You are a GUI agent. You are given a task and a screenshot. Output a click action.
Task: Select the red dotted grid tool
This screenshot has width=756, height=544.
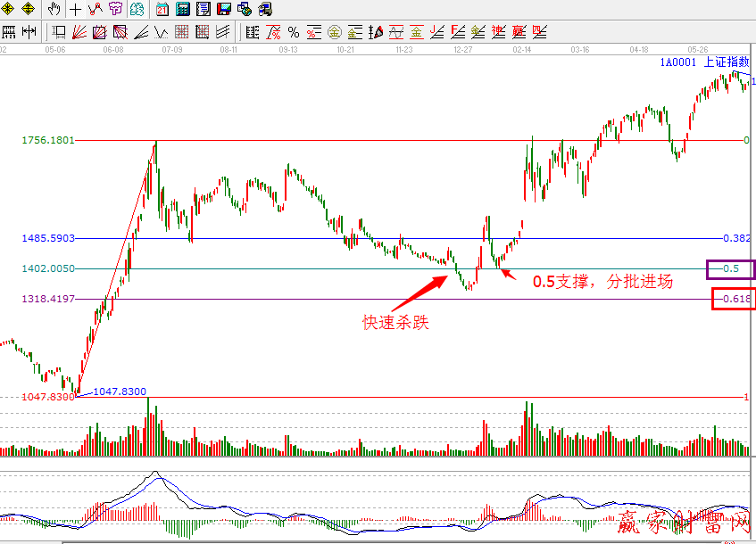[182, 32]
